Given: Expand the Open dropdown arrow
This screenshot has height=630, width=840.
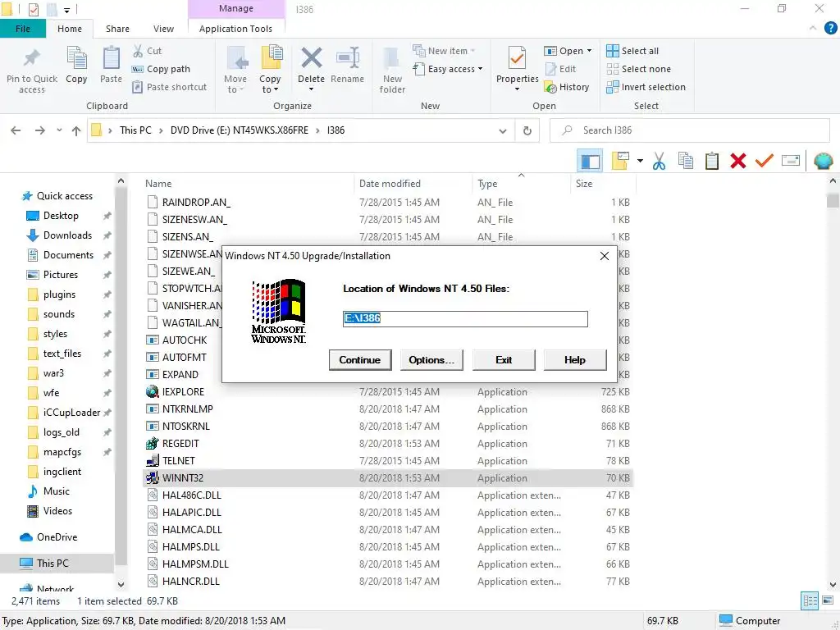Looking at the screenshot, I should (589, 51).
